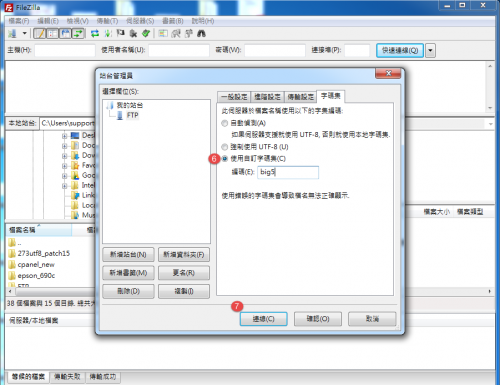The height and width of the screenshot is (385, 500).
Task: Open the binoculars file search icon
Action: [x=201, y=34]
